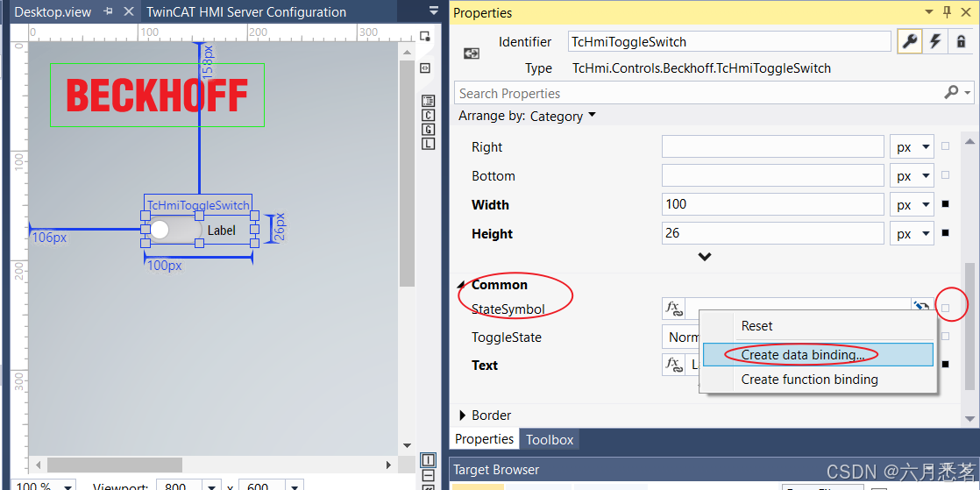
Task: Expand more layout properties with chevron below Height
Action: [705, 256]
